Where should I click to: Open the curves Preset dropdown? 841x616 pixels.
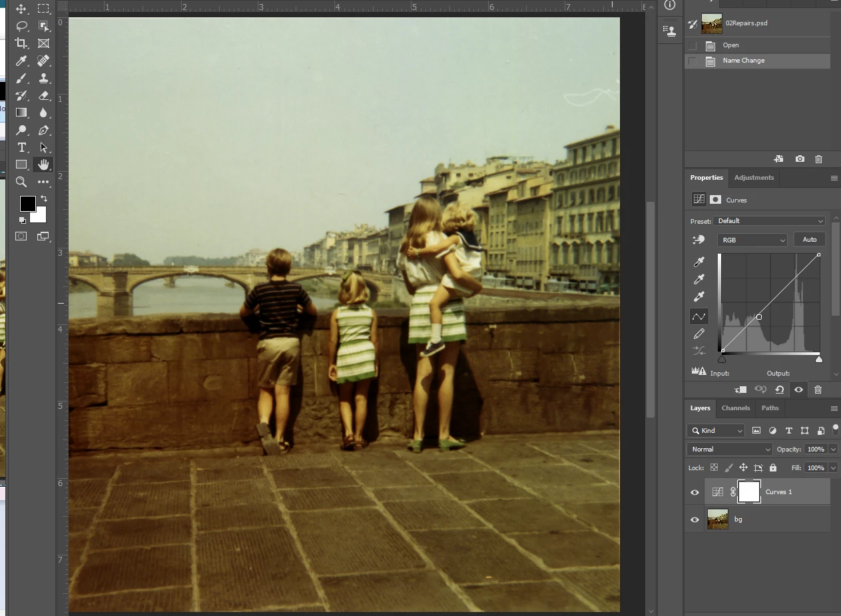[x=769, y=221]
